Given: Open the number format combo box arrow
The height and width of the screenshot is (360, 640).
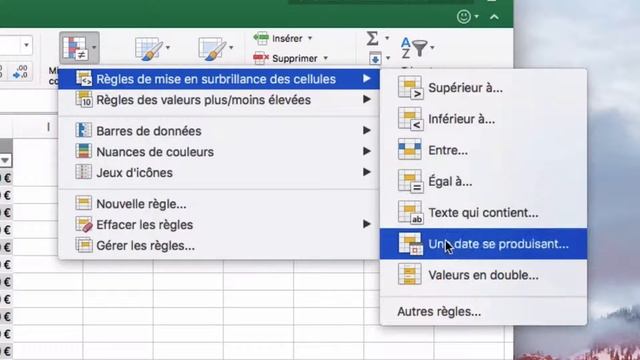Looking at the screenshot, I should click(x=26, y=45).
